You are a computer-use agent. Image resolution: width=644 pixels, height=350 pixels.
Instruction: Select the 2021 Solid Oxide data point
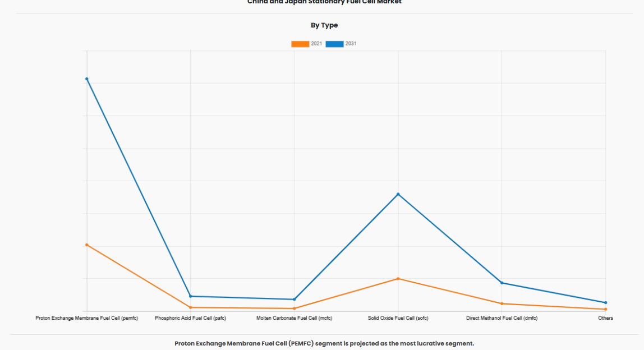click(x=398, y=279)
